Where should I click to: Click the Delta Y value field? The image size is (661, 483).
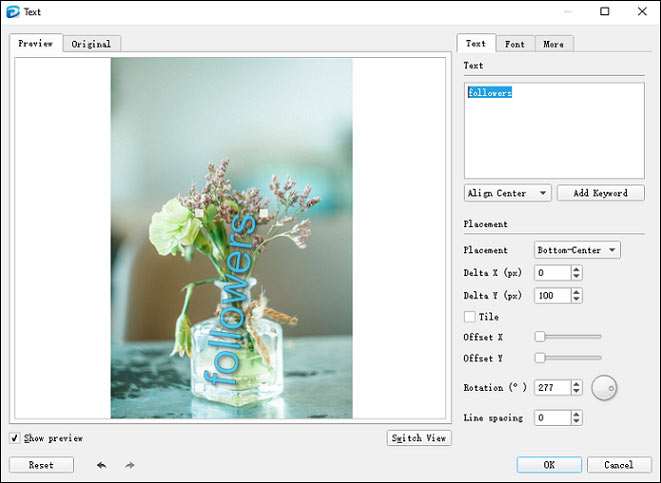[x=553, y=295]
